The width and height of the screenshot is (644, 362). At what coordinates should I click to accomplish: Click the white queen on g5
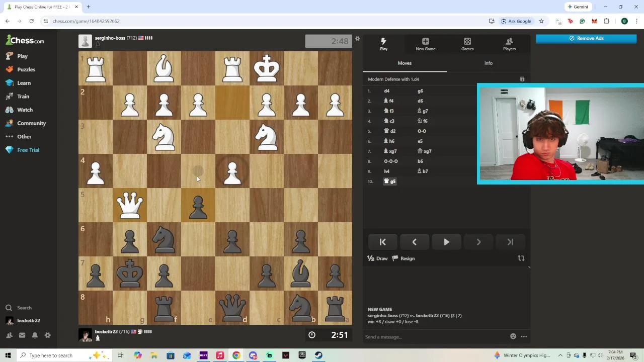(x=130, y=205)
